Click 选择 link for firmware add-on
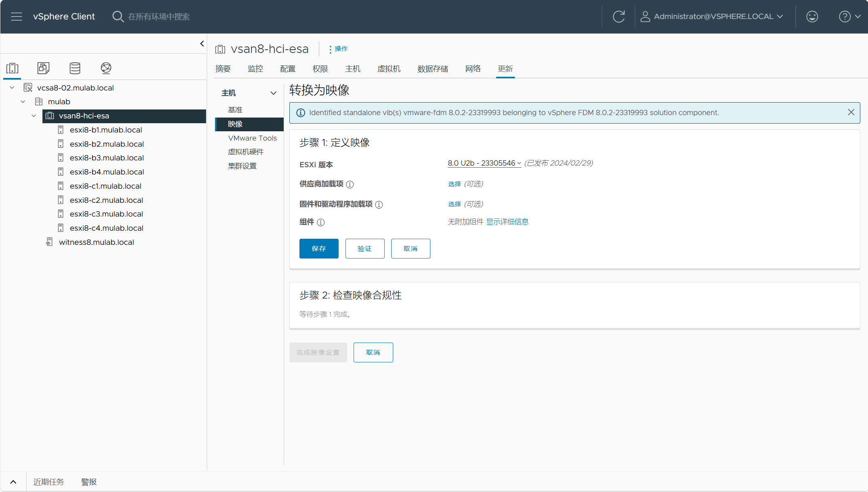This screenshot has height=492, width=868. coord(455,204)
